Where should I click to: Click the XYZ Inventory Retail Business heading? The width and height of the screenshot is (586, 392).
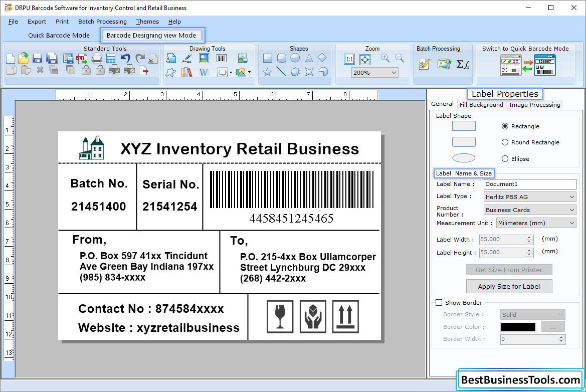pos(240,149)
